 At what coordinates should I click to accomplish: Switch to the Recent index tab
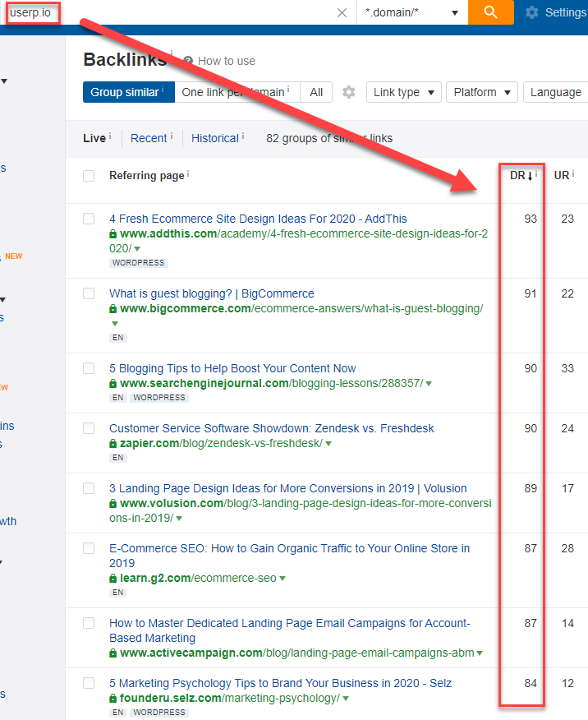point(149,138)
